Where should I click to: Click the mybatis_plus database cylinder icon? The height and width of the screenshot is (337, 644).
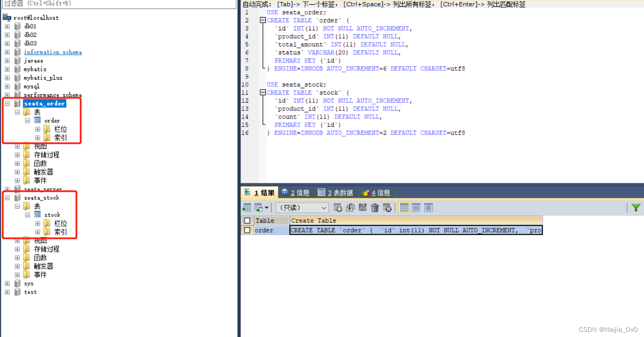(x=18, y=78)
